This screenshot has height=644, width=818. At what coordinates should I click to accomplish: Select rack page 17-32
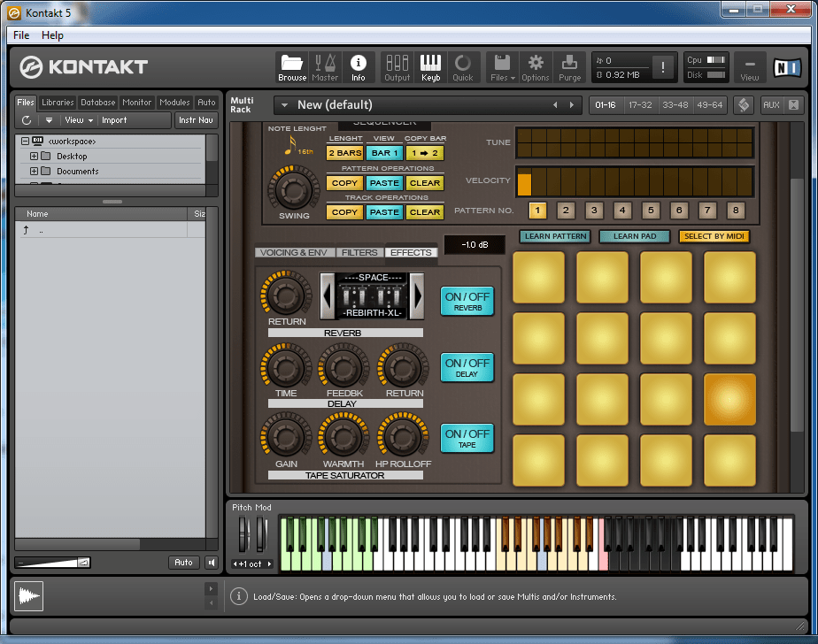[x=640, y=104]
